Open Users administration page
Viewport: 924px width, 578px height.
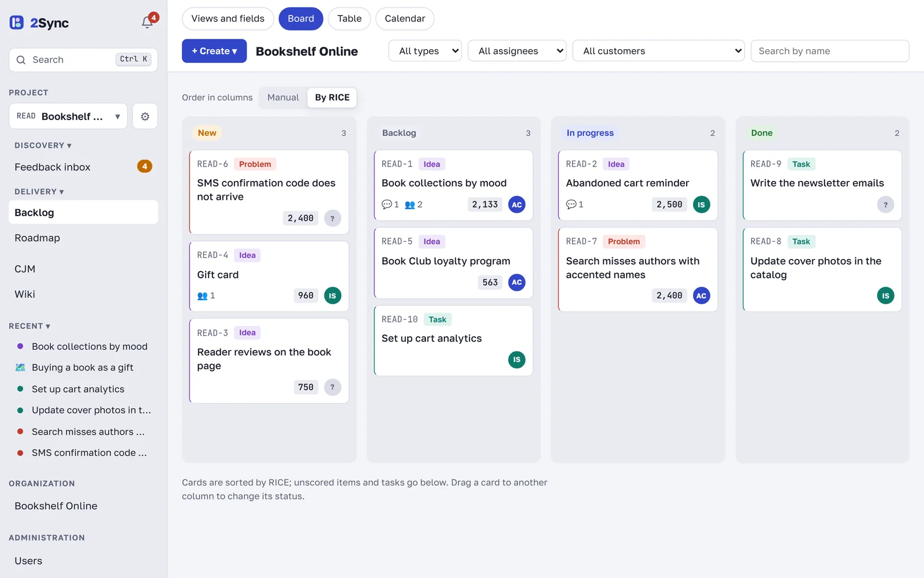83,561
